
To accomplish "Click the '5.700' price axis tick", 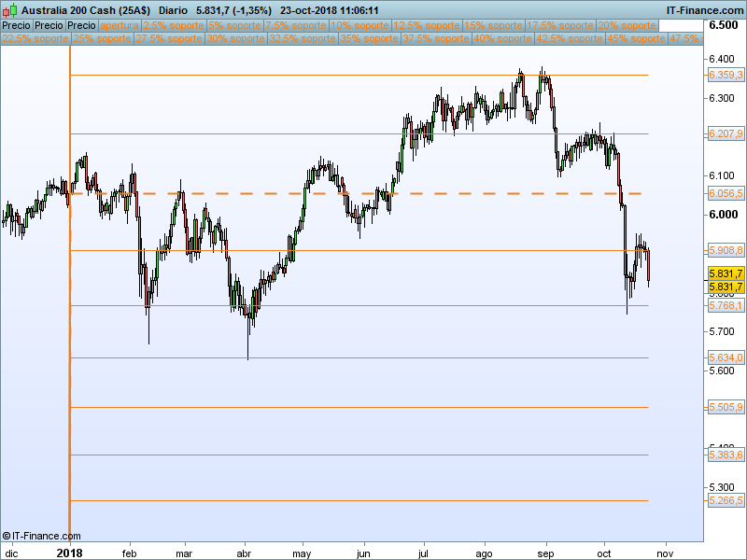I will [x=721, y=331].
